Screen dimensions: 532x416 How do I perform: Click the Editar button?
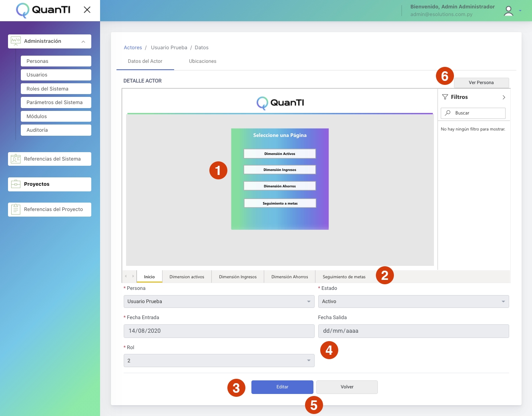click(282, 387)
